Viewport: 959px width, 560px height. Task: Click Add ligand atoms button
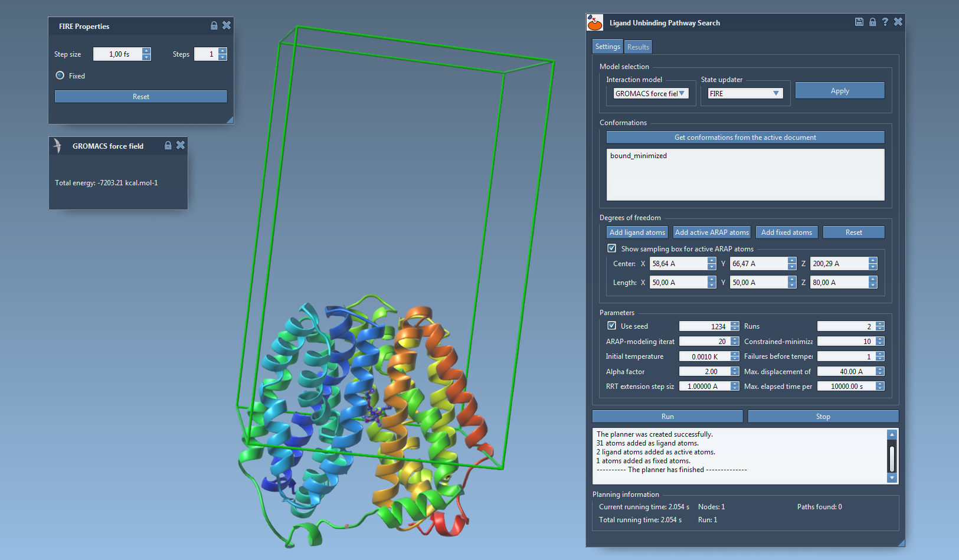click(637, 232)
